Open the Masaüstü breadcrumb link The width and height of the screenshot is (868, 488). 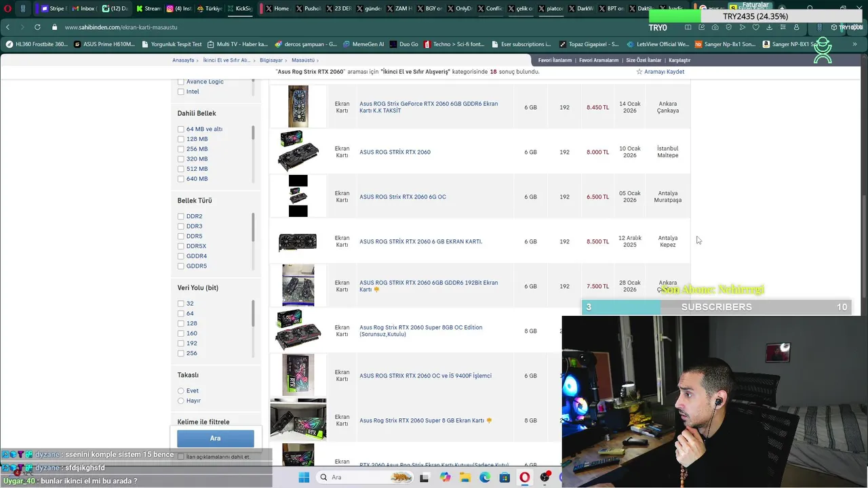(x=303, y=60)
